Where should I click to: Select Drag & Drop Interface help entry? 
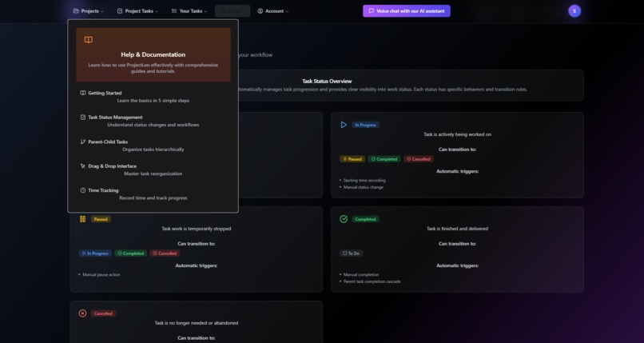(x=153, y=170)
